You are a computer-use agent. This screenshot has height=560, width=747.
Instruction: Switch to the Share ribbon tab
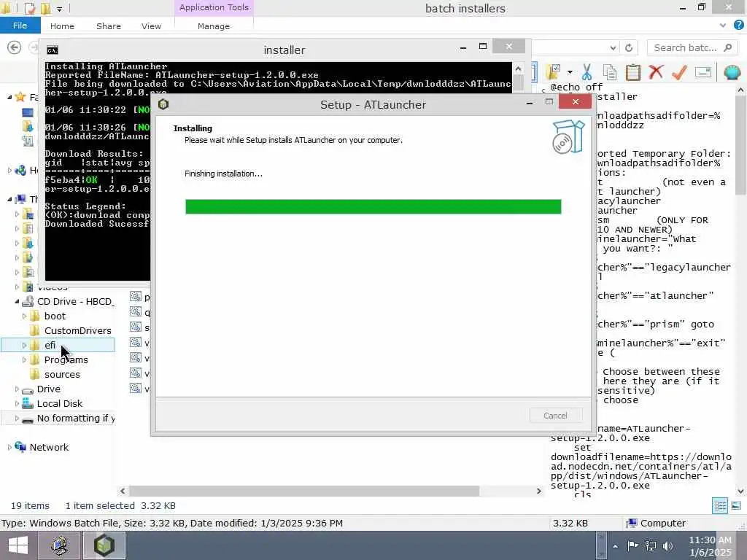[x=109, y=26]
